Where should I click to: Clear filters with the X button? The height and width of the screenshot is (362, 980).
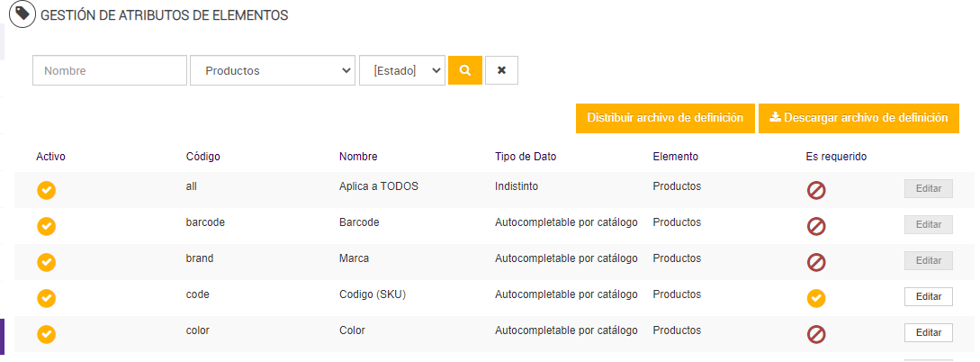point(501,70)
